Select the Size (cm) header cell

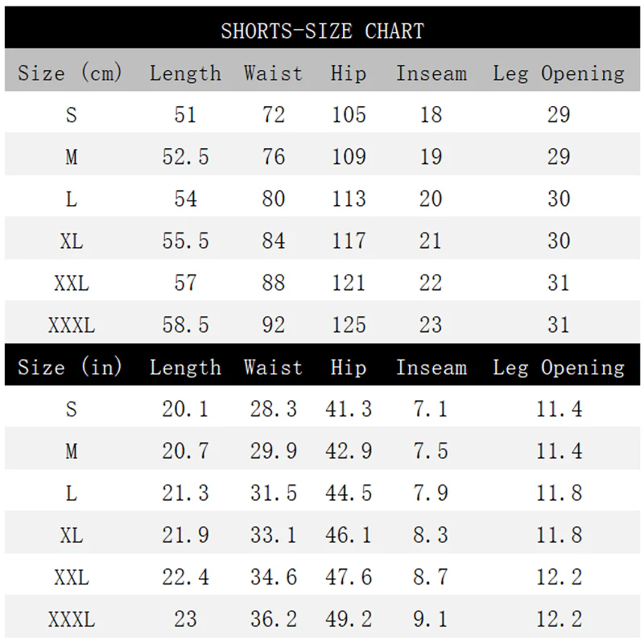tap(70, 73)
